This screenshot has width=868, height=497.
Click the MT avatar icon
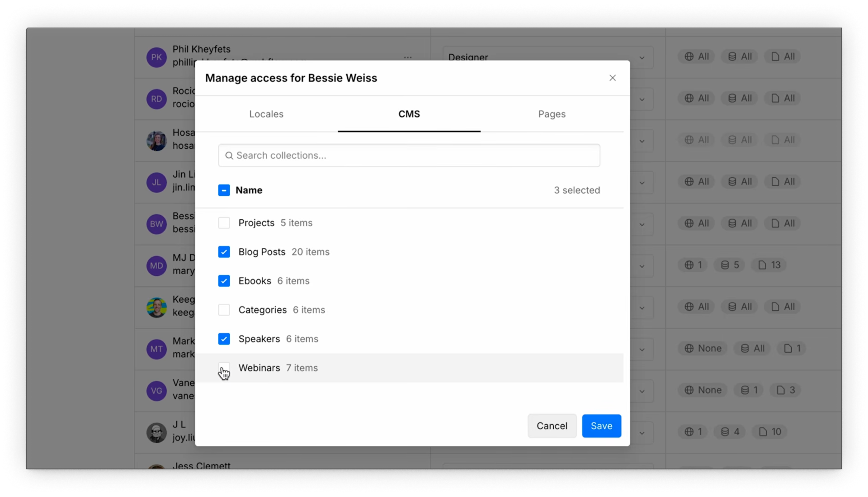click(156, 349)
